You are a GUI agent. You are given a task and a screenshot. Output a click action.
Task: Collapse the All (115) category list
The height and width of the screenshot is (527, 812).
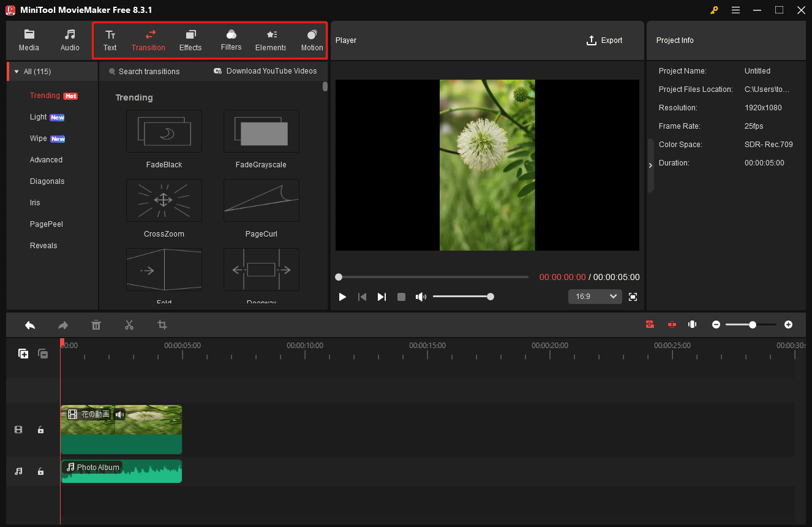coord(17,72)
